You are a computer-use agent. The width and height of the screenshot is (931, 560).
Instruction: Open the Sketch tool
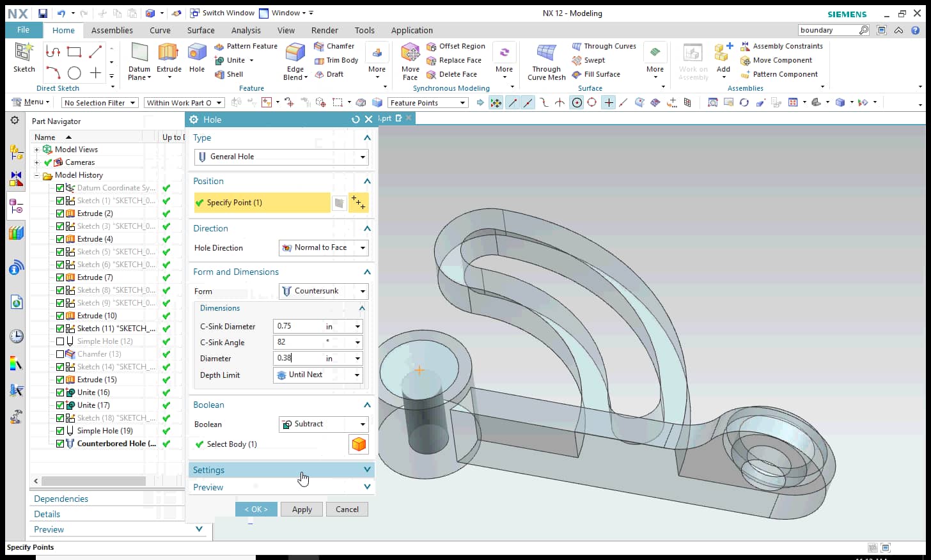(24, 57)
